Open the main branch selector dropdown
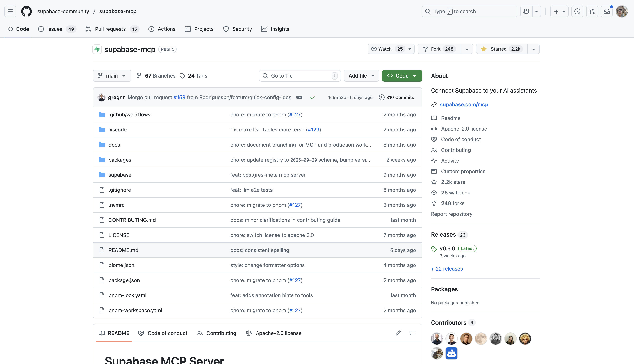634x364 pixels. pyautogui.click(x=112, y=75)
